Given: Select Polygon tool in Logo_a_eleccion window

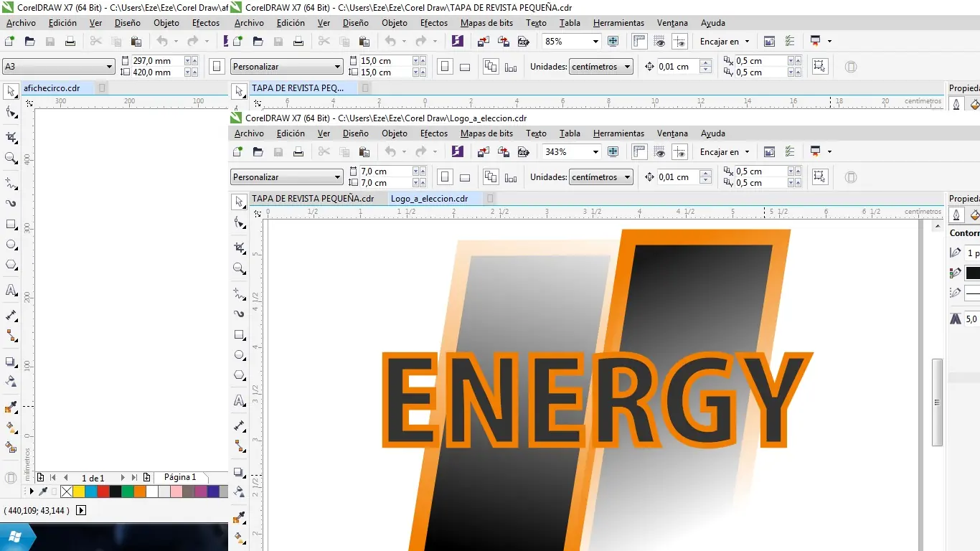Looking at the screenshot, I should pos(240,375).
